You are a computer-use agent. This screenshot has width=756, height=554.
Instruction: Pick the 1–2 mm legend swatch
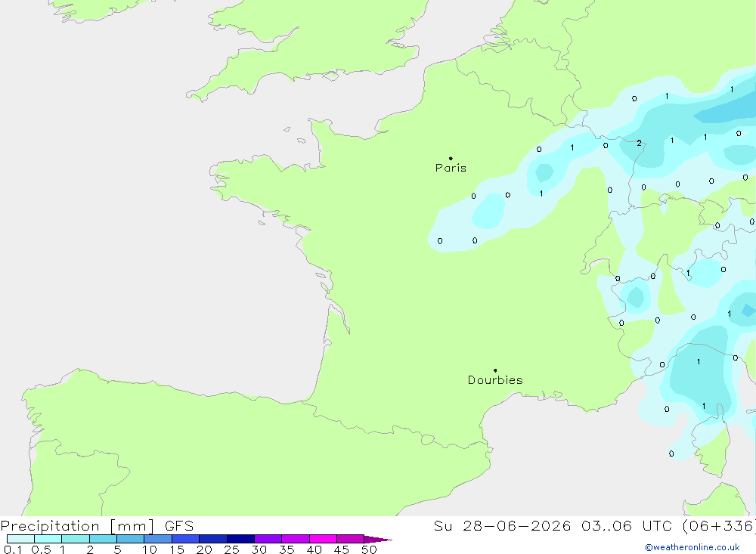[x=76, y=539]
